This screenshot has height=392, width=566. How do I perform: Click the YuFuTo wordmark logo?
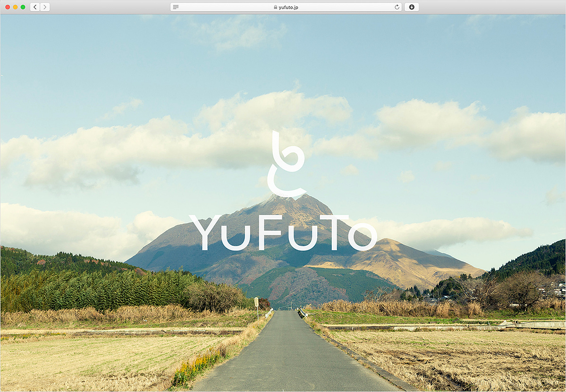click(x=283, y=233)
